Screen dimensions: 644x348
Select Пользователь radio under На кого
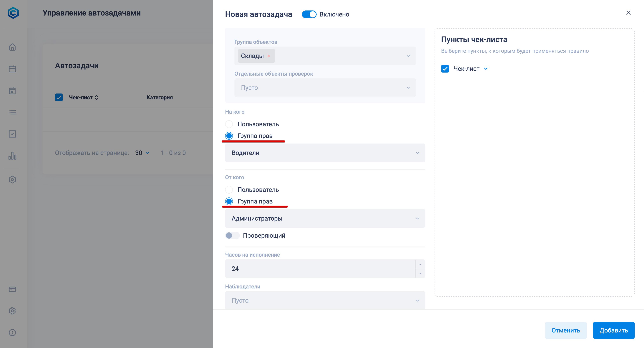tap(229, 124)
